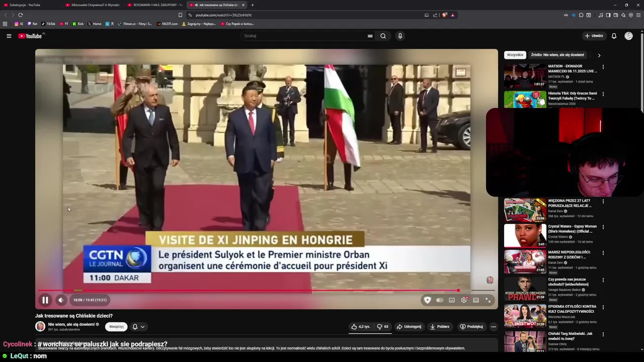The width and height of the screenshot is (644, 362).
Task: Toggle browser sidebar panel icon
Action: (608, 15)
